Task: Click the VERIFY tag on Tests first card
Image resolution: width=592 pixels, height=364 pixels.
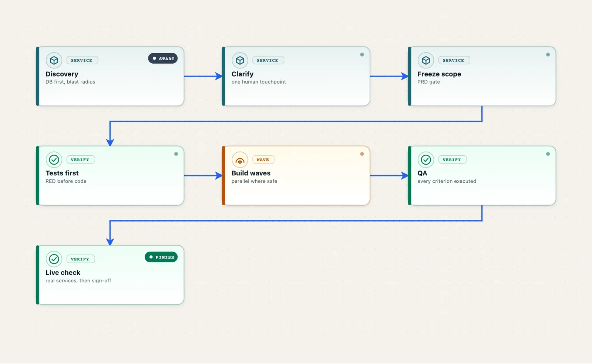Action: (81, 160)
